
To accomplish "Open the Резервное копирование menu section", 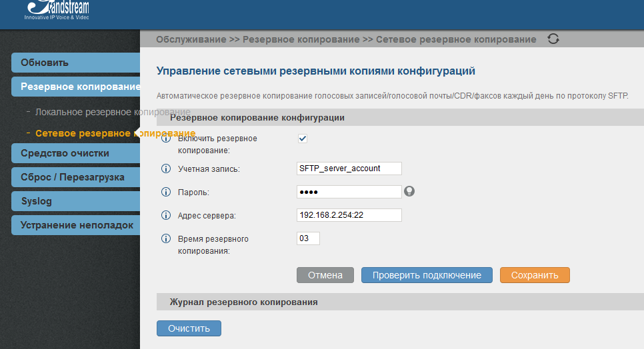I will click(x=75, y=87).
